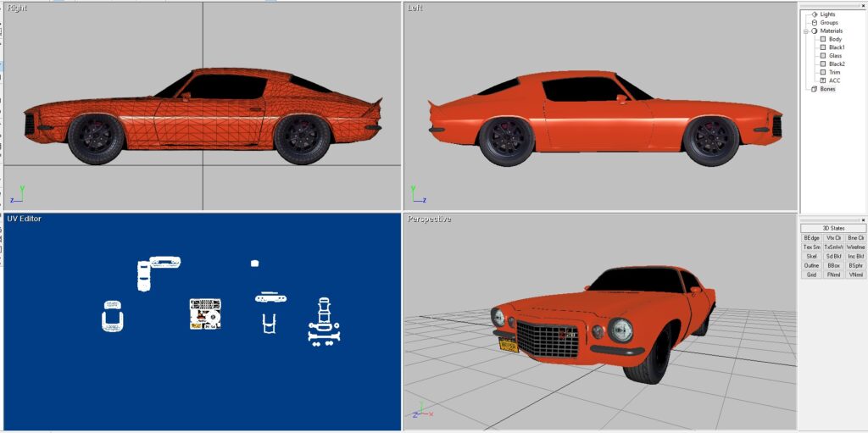Close the tree view panel

click(x=864, y=6)
